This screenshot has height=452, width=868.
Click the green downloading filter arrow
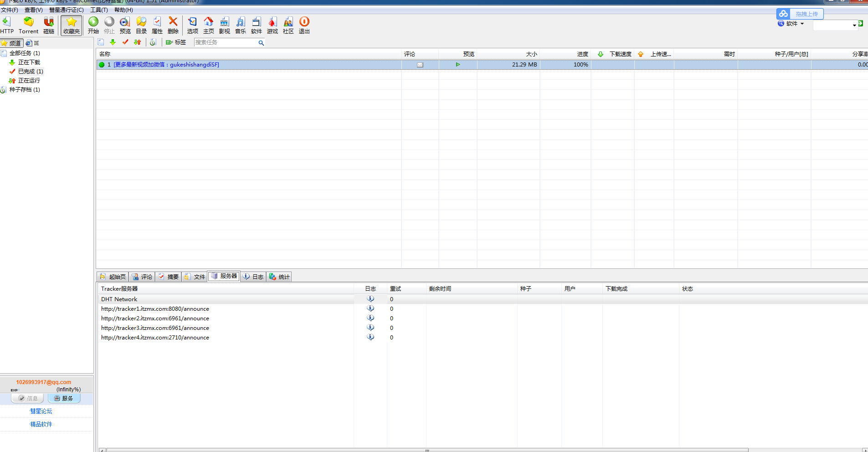(113, 42)
